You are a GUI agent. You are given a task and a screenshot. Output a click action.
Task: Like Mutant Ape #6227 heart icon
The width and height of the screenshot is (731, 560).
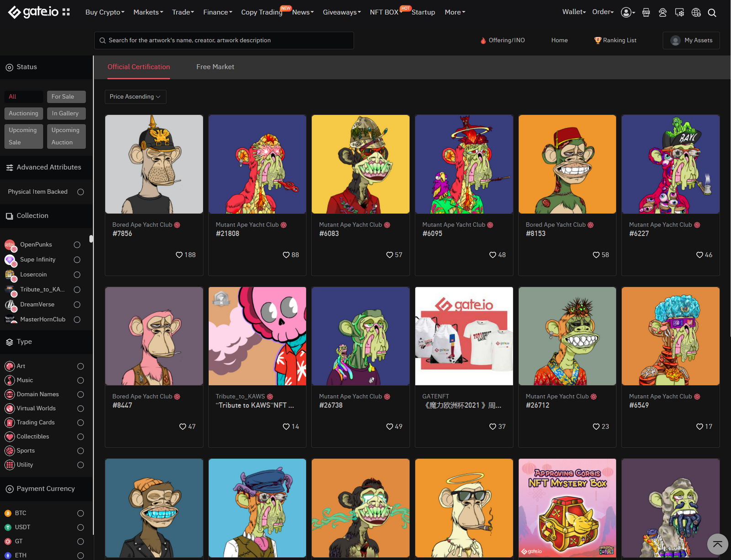pos(699,255)
